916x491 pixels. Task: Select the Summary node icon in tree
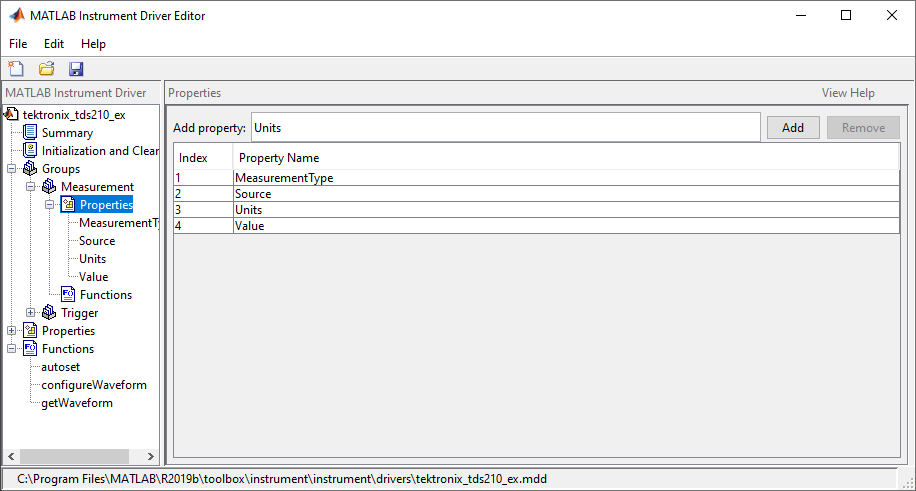(x=30, y=133)
